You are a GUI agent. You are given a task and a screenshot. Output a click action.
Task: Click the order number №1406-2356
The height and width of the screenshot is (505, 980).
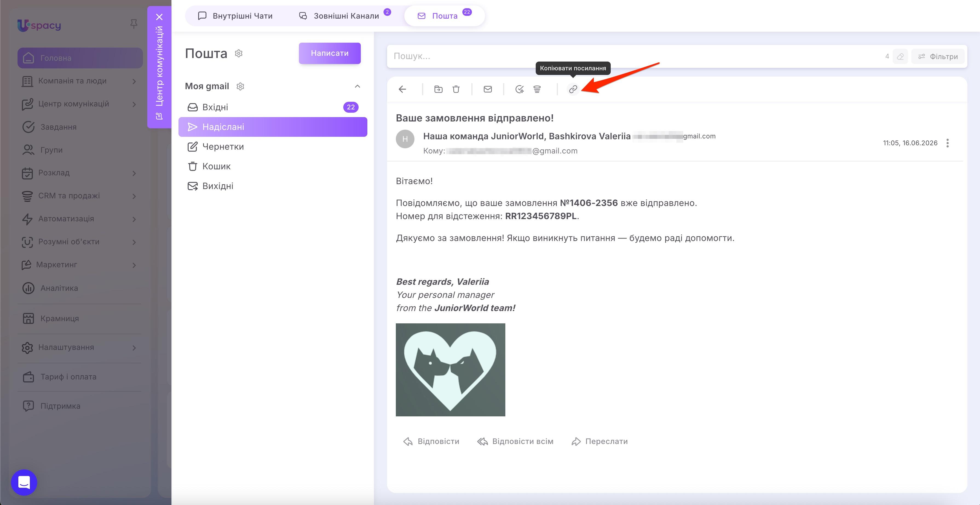click(589, 203)
